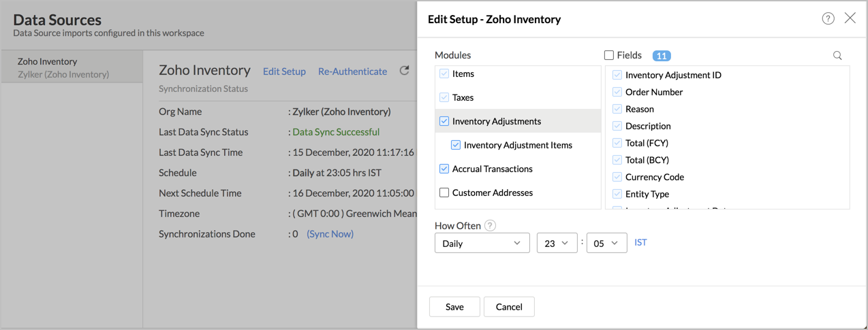Open the help icon in Edit Setup dialog
Viewport: 868px width, 330px height.
coord(828,18)
